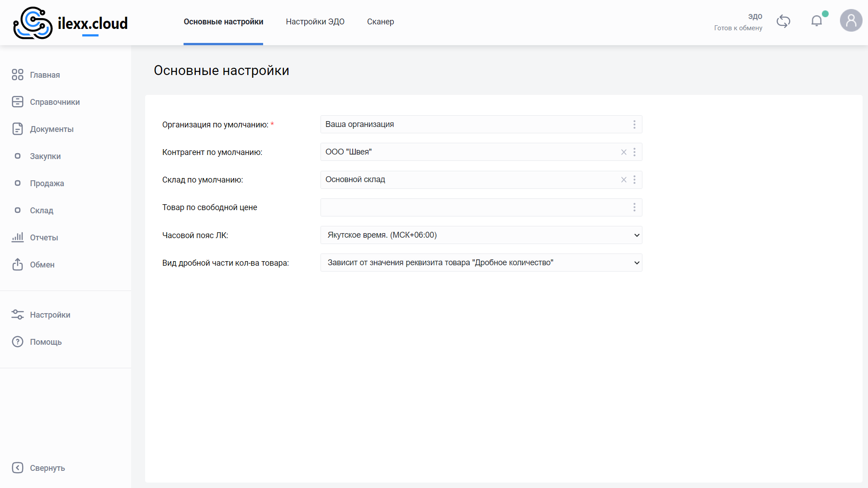
Task: Open the Справочники section in the sidebar
Action: (54, 102)
